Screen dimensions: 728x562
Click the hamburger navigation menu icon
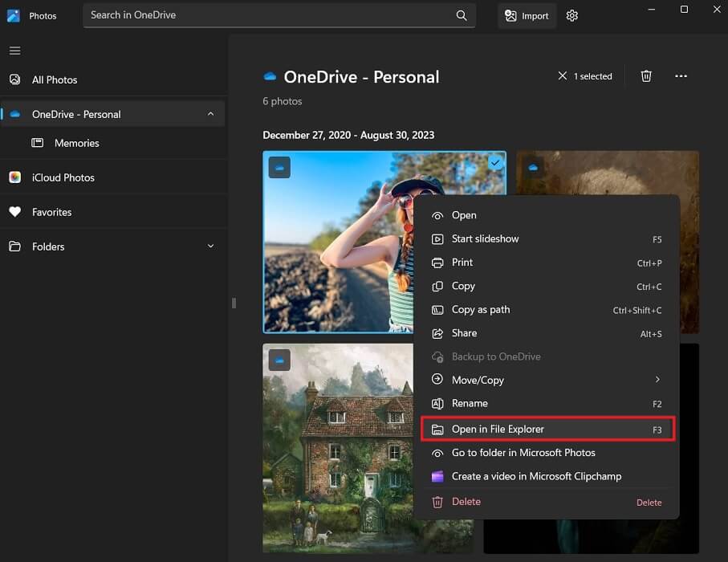coord(14,50)
